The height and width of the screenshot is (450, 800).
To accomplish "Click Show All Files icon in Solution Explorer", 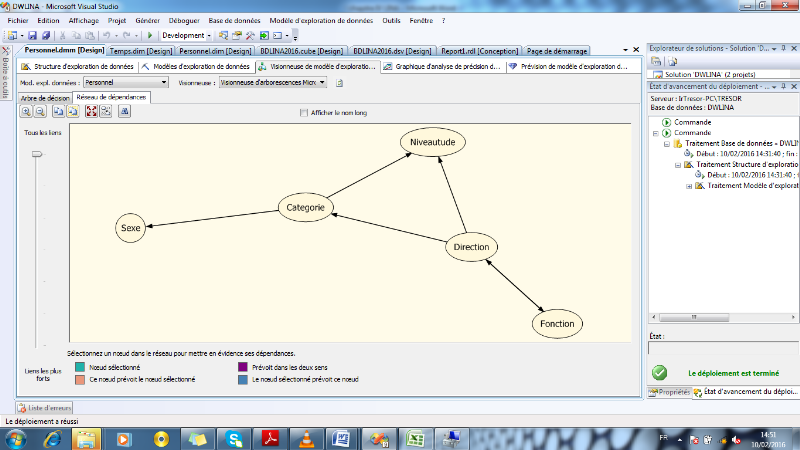I will click(672, 62).
